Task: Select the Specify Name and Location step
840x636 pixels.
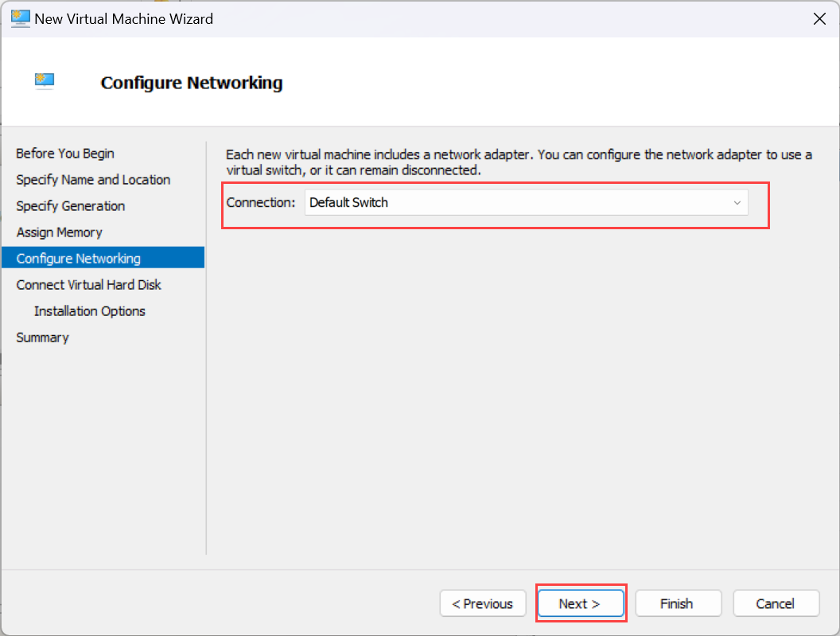Action: pyautogui.click(x=93, y=179)
